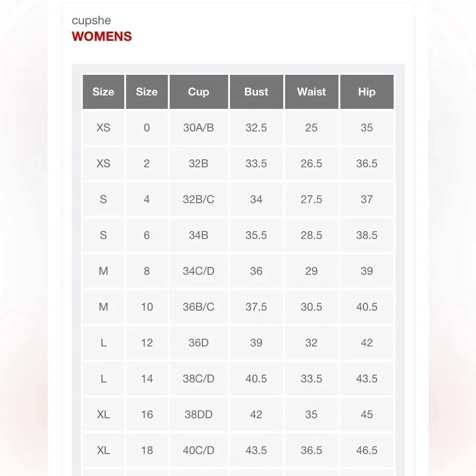Image resolution: width=476 pixels, height=476 pixels.
Task: Click the first Size column header
Action: point(103,92)
